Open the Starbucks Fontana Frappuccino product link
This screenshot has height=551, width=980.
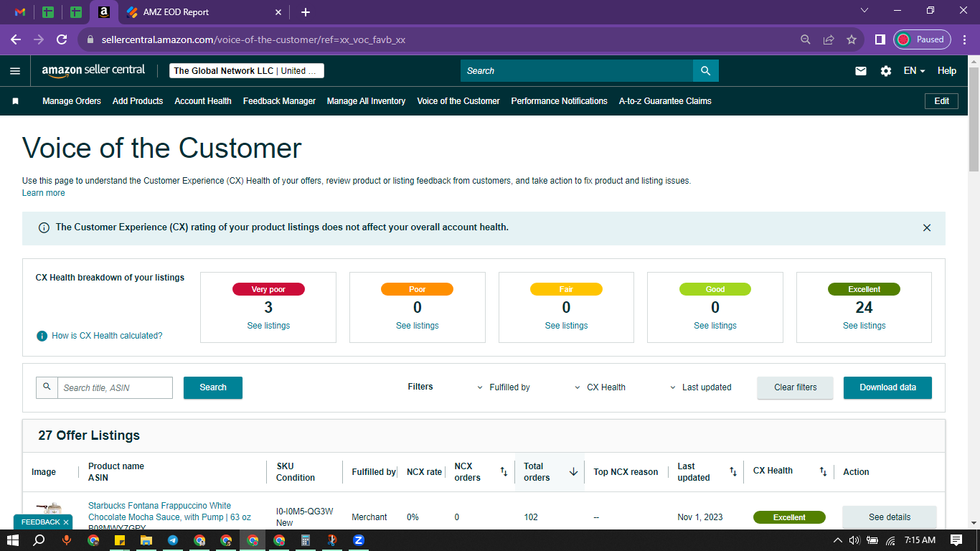[169, 512]
